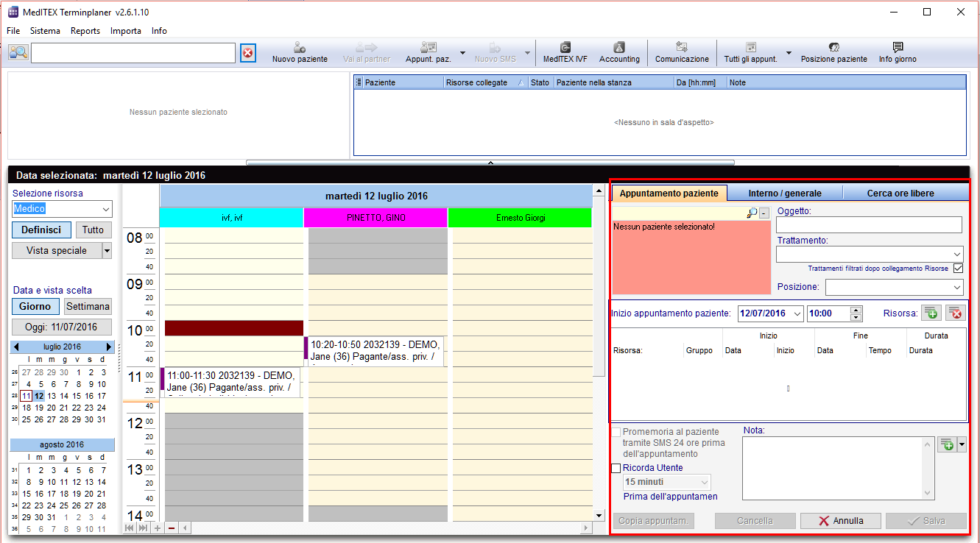
Task: Switch to Settimana view
Action: click(x=88, y=306)
